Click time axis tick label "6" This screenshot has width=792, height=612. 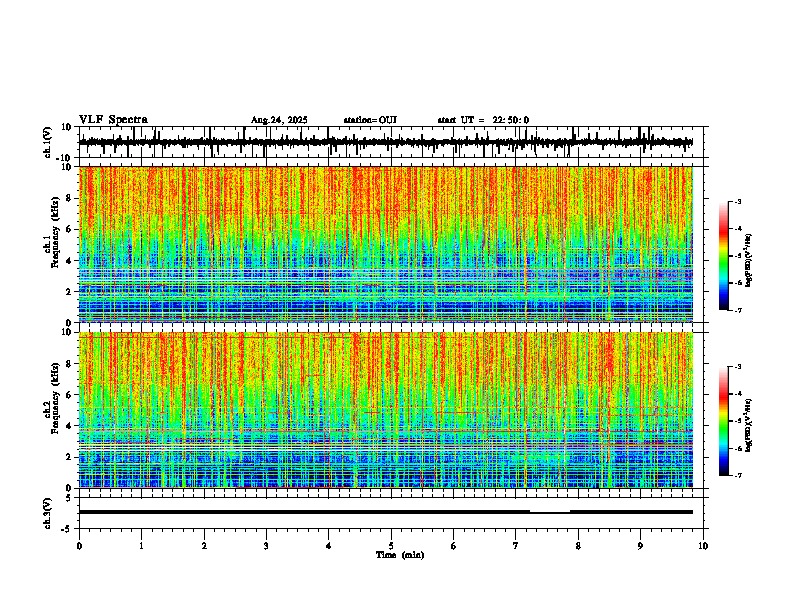coord(453,546)
